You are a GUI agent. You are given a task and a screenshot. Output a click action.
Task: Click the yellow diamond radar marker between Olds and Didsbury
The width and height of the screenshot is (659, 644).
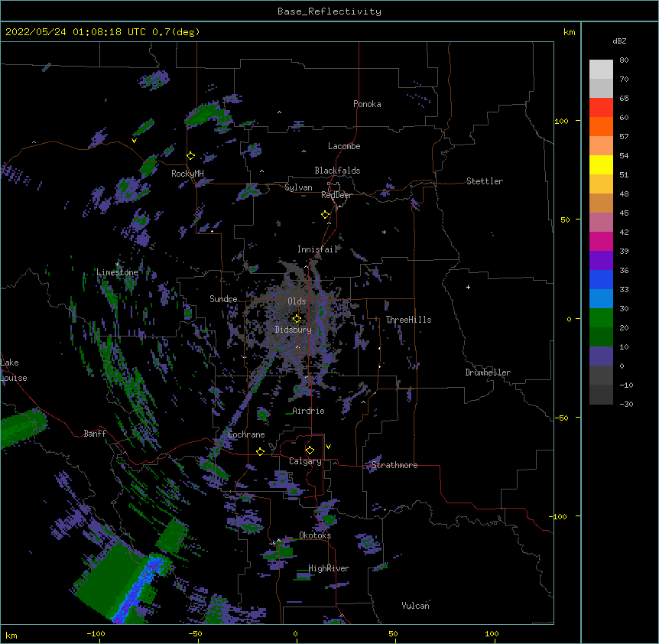coord(297,319)
